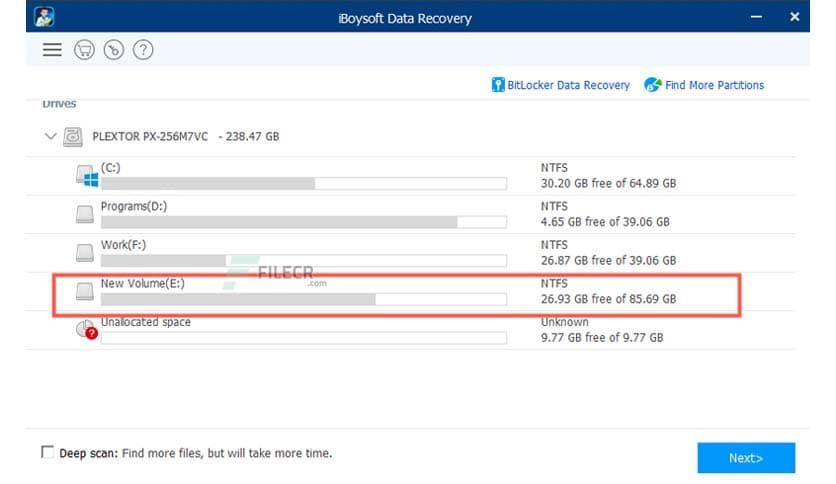Click the Deep scan description text

pos(227,453)
